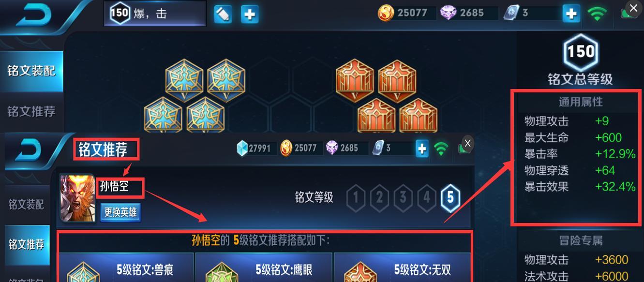644x282 pixels.
Task: Click the top-left blue rune slot
Action: pyautogui.click(x=184, y=80)
